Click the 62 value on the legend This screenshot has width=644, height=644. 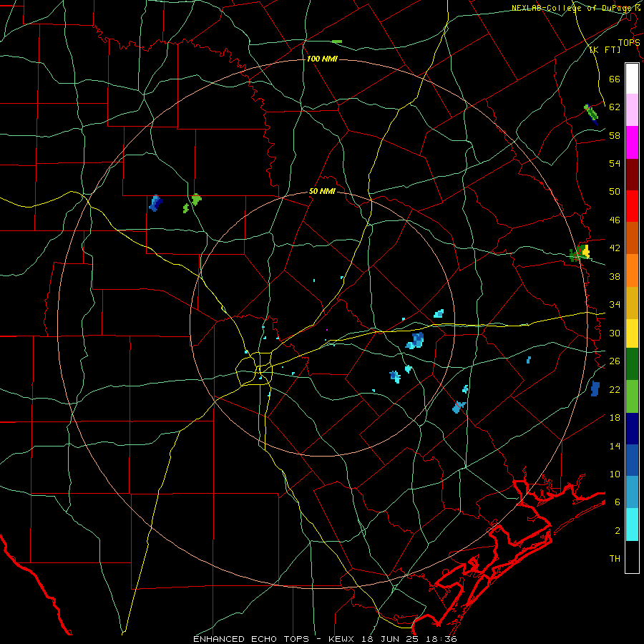pyautogui.click(x=615, y=107)
